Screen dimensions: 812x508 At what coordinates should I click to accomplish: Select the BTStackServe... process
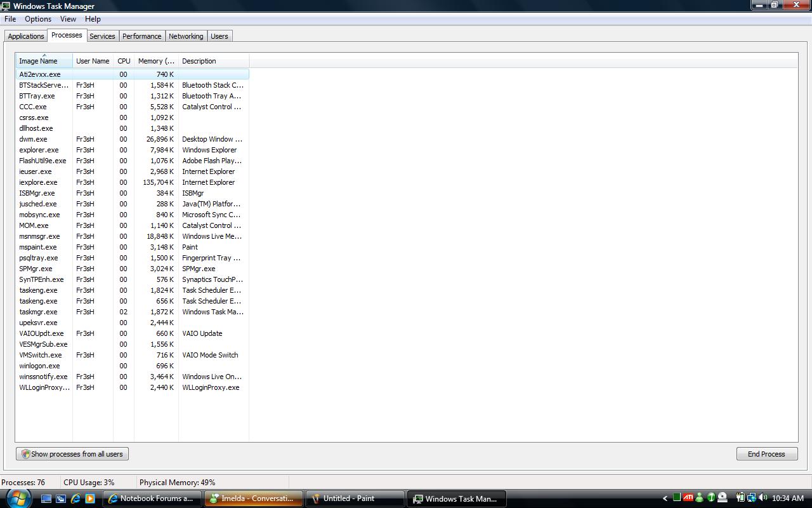[132, 85]
